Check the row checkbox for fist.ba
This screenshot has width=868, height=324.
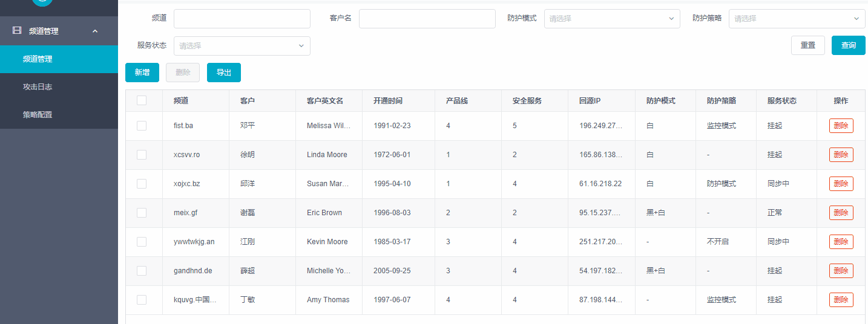[142, 126]
